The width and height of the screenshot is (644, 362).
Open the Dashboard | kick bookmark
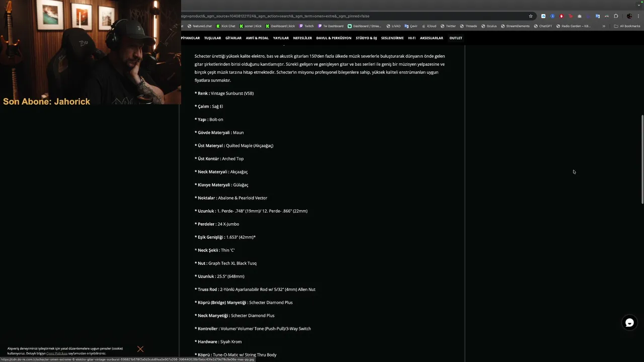click(x=280, y=26)
